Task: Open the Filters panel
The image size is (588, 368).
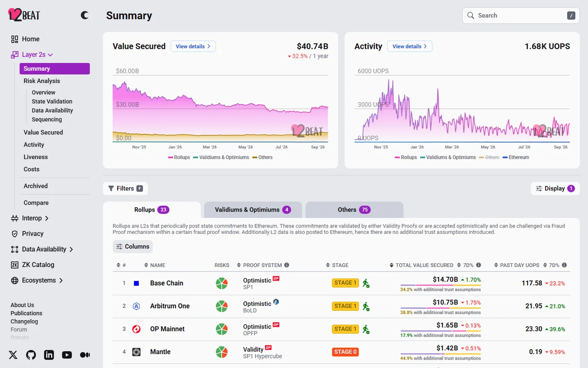Action: 125,188
